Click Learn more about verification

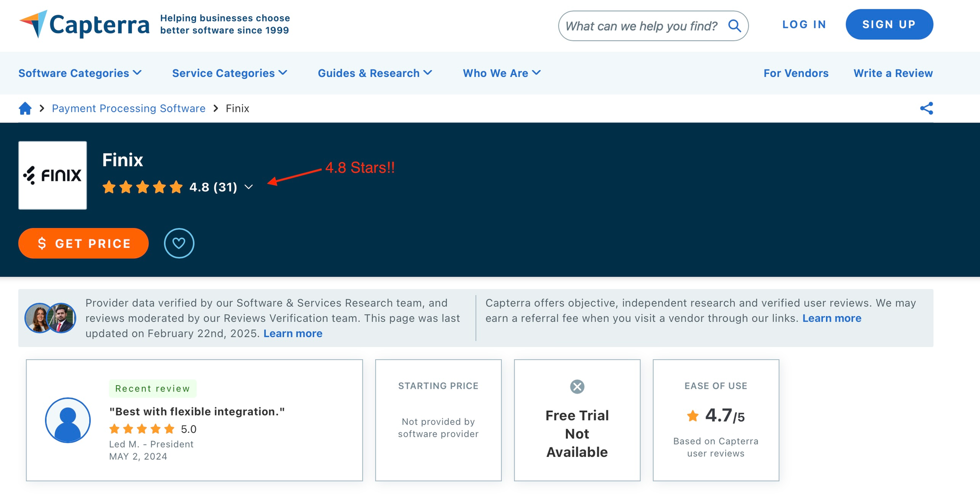[293, 333]
